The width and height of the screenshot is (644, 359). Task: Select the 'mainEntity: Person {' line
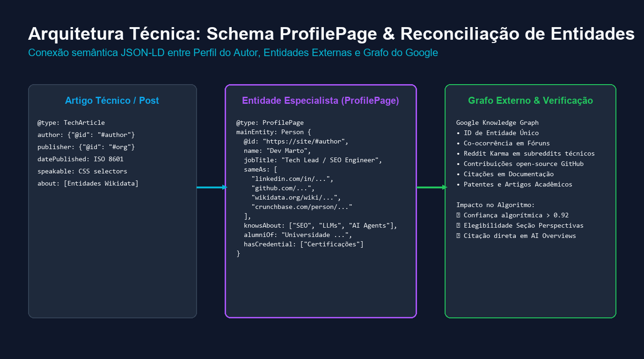tap(274, 132)
